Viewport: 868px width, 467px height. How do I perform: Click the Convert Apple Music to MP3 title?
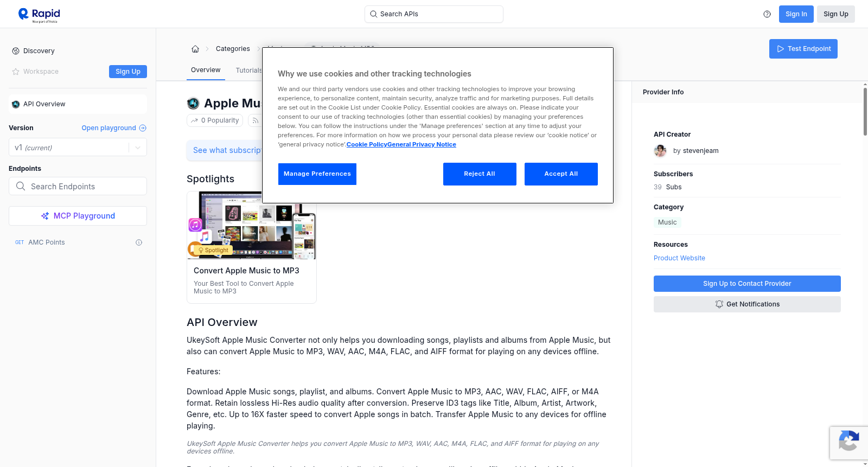(246, 271)
